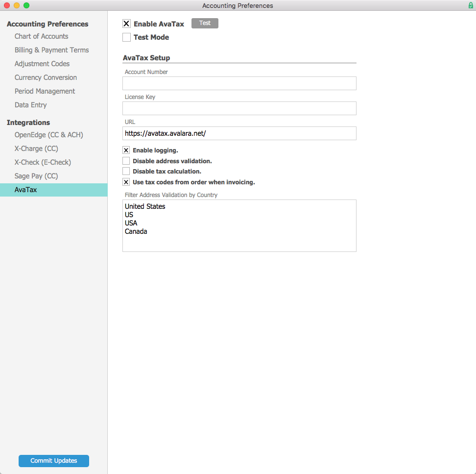This screenshot has width=476, height=474.
Task: Open Chart of Accounts preferences
Action: coord(41,36)
